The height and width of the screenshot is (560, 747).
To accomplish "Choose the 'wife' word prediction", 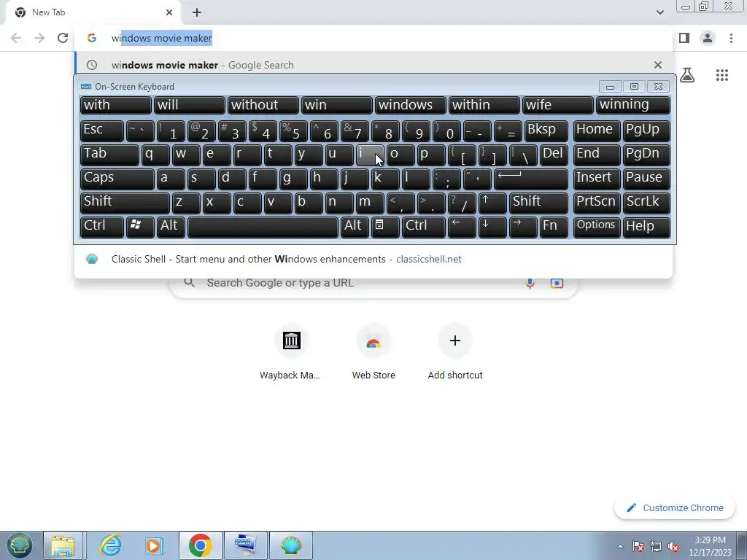I will (558, 105).
